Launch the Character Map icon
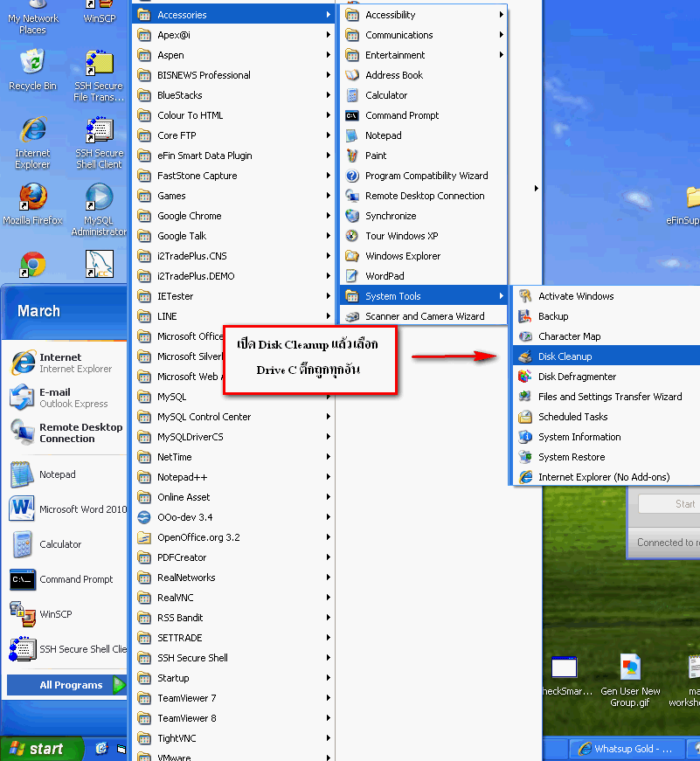 pos(524,336)
